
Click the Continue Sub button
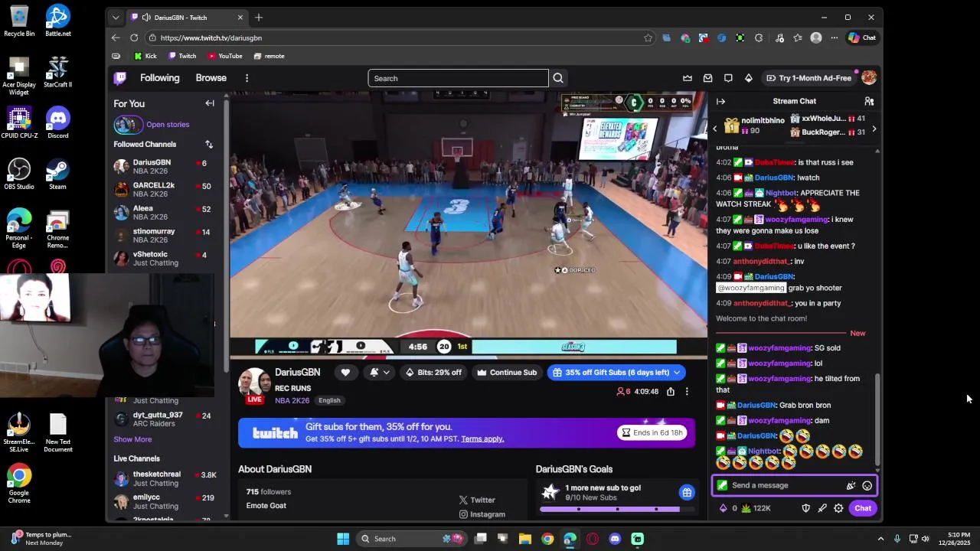[507, 373]
